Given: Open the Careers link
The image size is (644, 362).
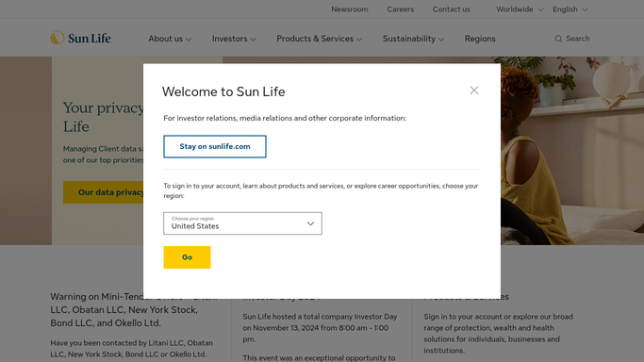Looking at the screenshot, I should [400, 9].
